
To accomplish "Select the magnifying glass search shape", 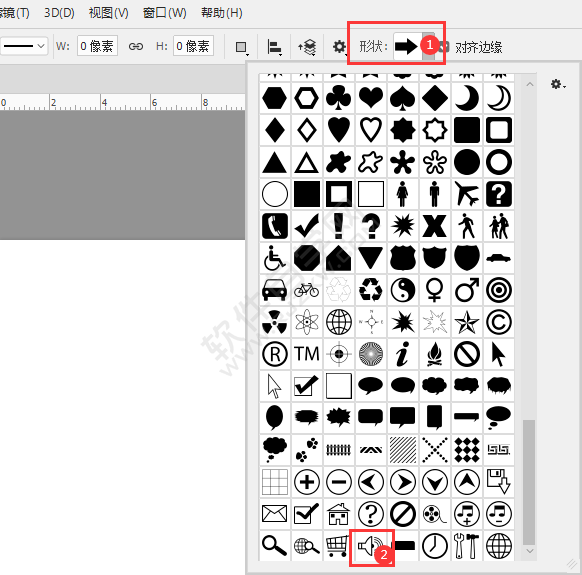I will coord(274,545).
